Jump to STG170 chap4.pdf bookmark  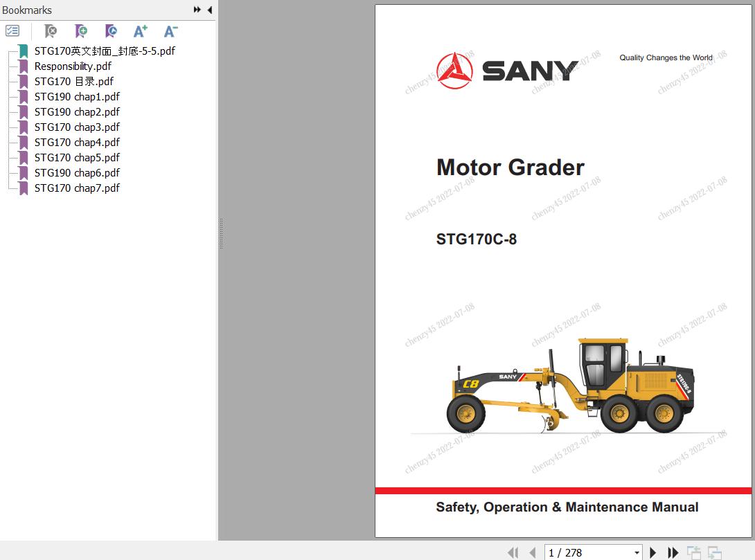77,143
